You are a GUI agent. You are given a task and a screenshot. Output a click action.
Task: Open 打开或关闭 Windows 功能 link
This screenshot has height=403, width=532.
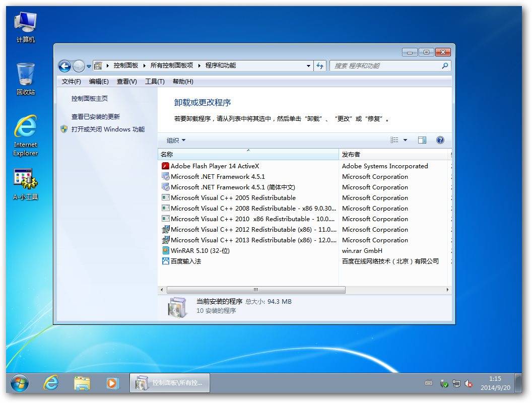pos(108,129)
